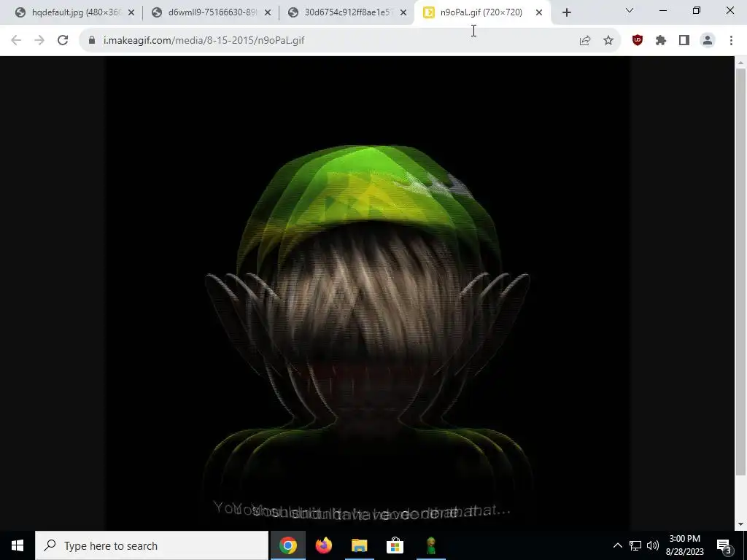747x560 pixels.
Task: Open the volume control icon
Action: [x=653, y=545]
